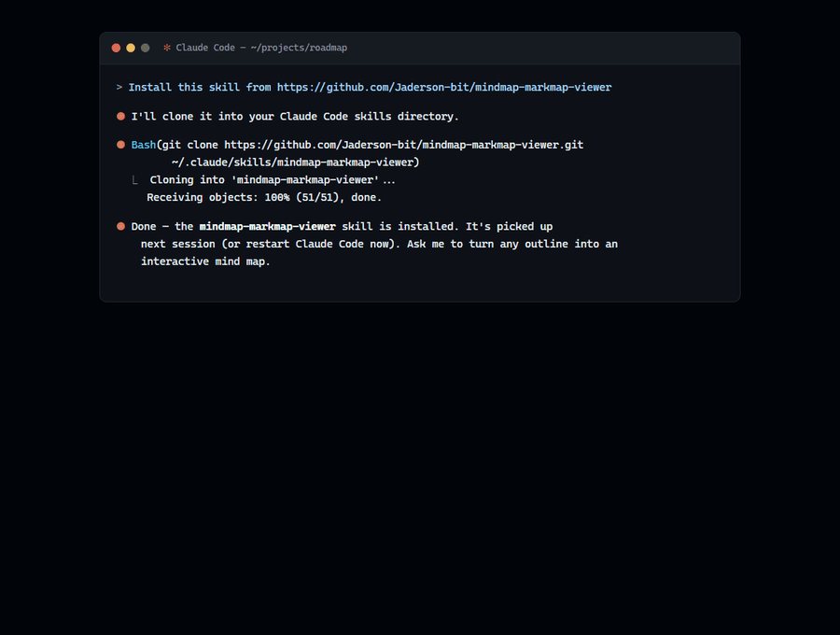Click the Claude asterisk logo in title bar
The image size is (840, 635).
167,48
